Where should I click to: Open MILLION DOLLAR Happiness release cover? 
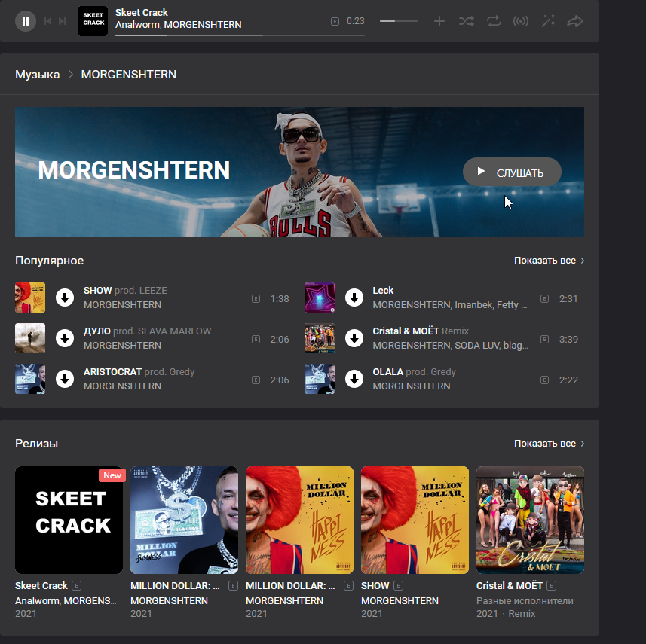pyautogui.click(x=299, y=520)
